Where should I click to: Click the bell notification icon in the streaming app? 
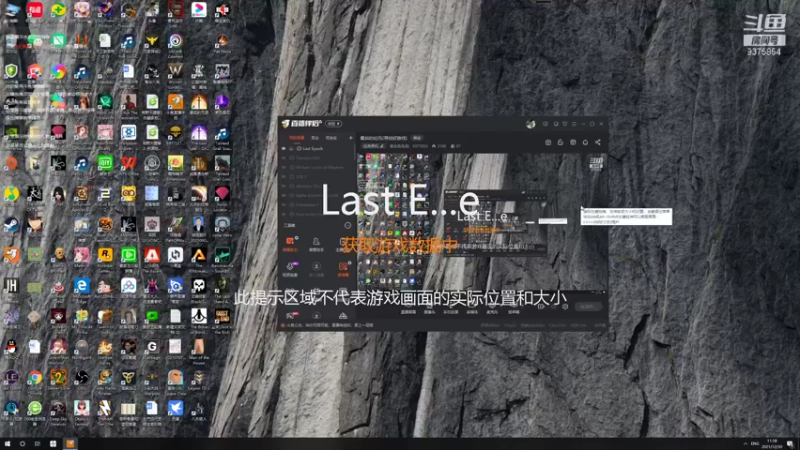pos(585,142)
